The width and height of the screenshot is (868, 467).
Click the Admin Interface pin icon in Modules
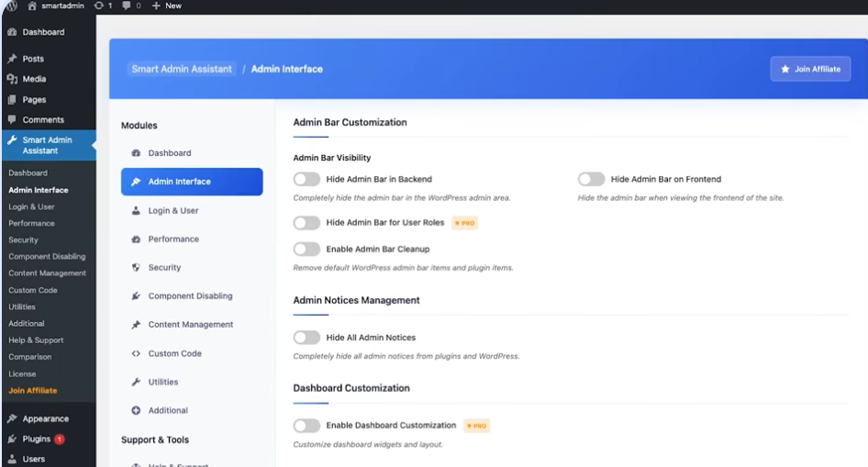click(136, 182)
